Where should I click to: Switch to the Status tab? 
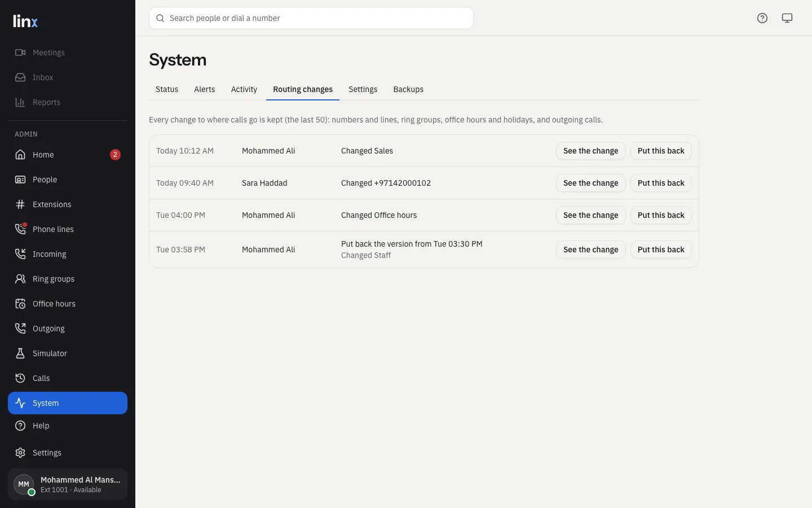point(167,89)
